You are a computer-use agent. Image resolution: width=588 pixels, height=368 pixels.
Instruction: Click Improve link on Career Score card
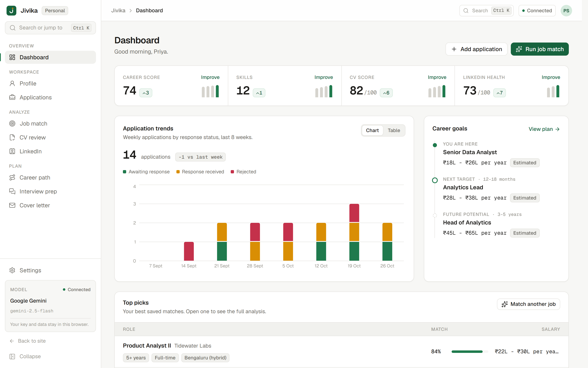pos(210,77)
